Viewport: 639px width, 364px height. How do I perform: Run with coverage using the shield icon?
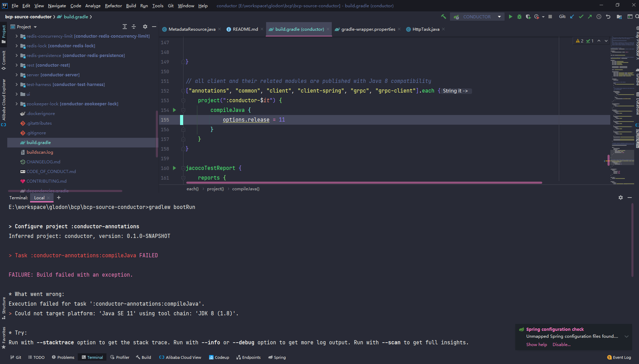click(528, 16)
